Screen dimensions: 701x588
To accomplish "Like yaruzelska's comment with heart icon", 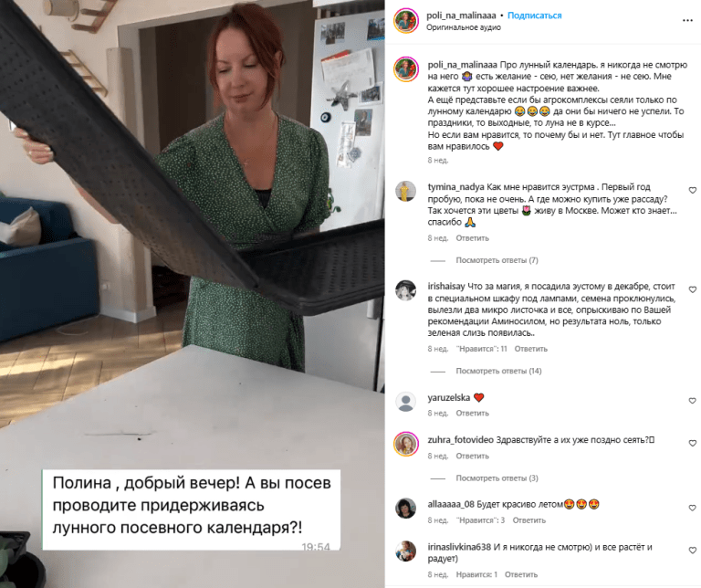I will (693, 401).
